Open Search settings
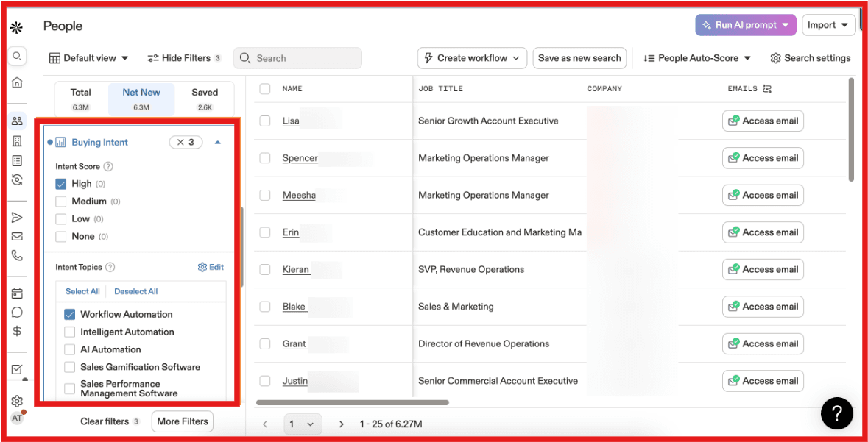 [x=811, y=58]
